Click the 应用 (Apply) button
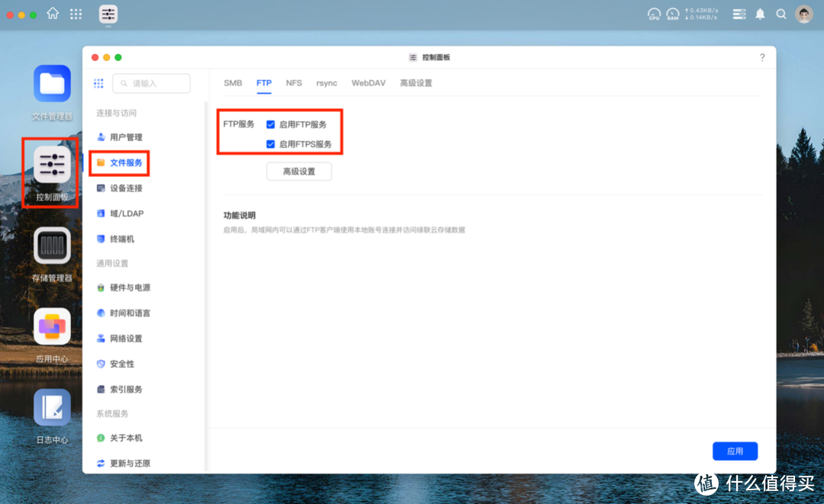Image resolution: width=824 pixels, height=504 pixels. point(735,451)
